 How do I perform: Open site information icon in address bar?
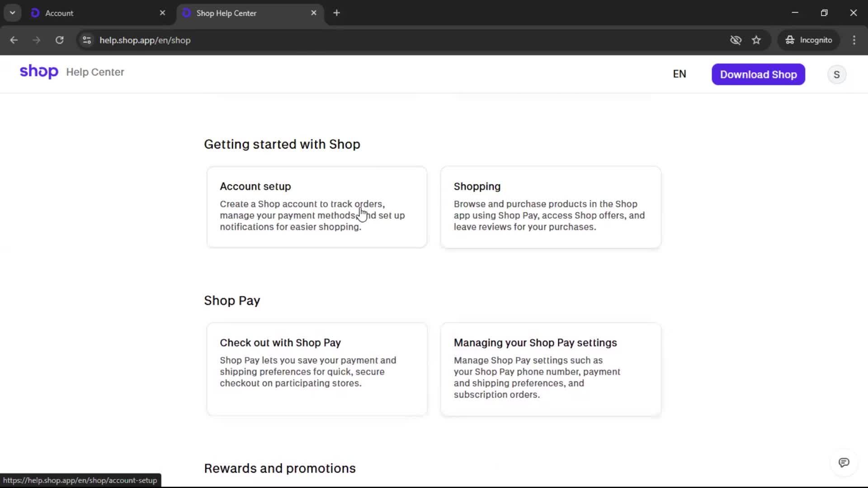point(87,40)
